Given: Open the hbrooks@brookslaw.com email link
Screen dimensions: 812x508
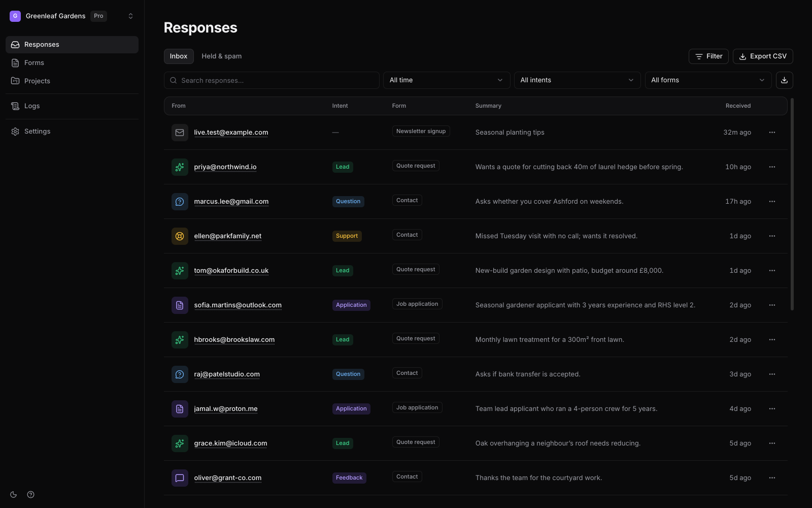Looking at the screenshot, I should 234,340.
